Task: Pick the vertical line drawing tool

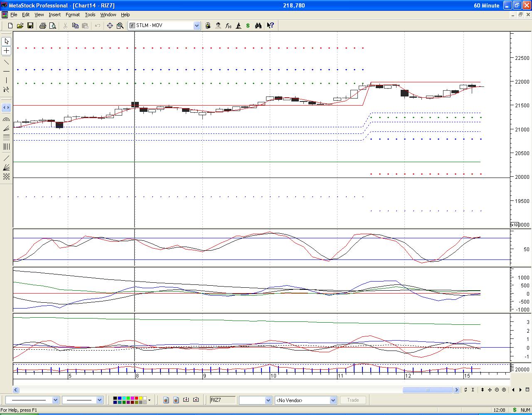Action: click(6, 81)
